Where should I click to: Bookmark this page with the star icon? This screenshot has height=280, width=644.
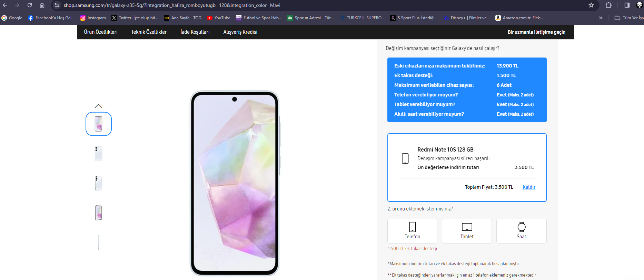(591, 5)
